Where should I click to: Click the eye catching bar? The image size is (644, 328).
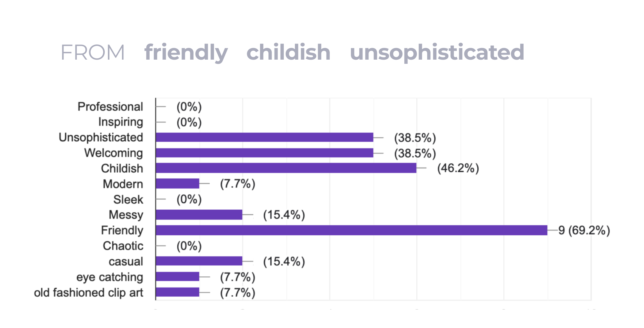click(x=177, y=277)
